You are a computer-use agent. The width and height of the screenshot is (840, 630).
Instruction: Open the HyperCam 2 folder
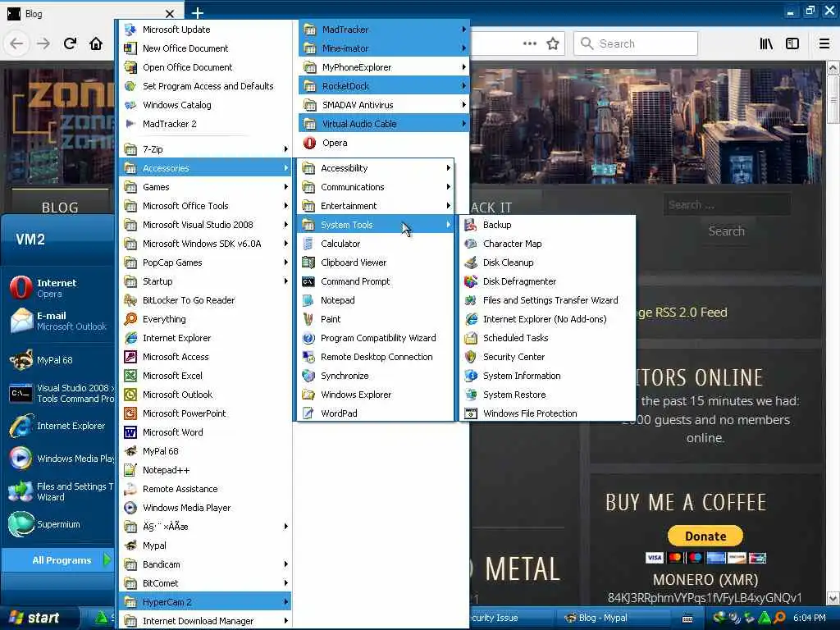(x=206, y=602)
